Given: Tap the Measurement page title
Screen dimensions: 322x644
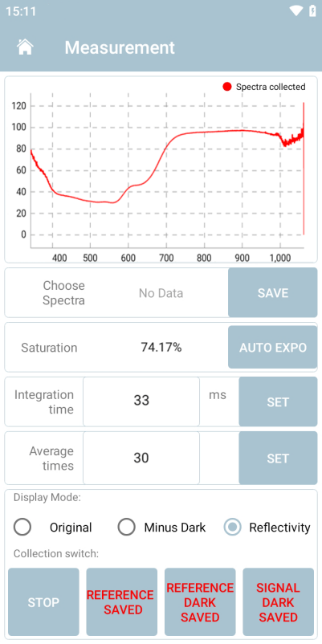Looking at the screenshot, I should pyautogui.click(x=120, y=47).
